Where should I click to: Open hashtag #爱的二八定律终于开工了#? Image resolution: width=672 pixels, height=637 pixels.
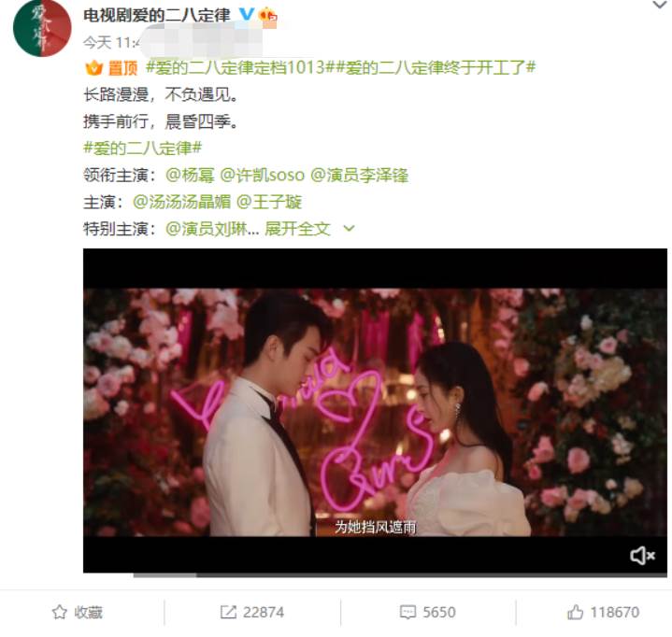click(436, 67)
